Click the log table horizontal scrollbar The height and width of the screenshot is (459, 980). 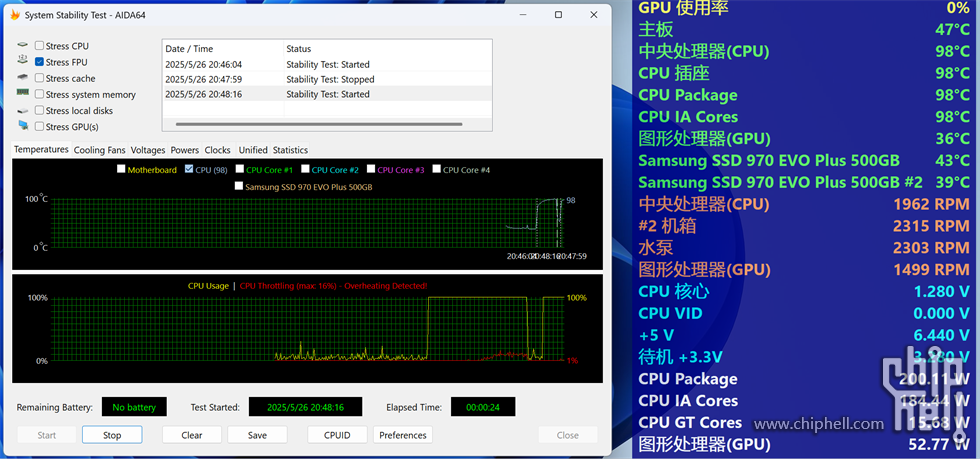319,124
